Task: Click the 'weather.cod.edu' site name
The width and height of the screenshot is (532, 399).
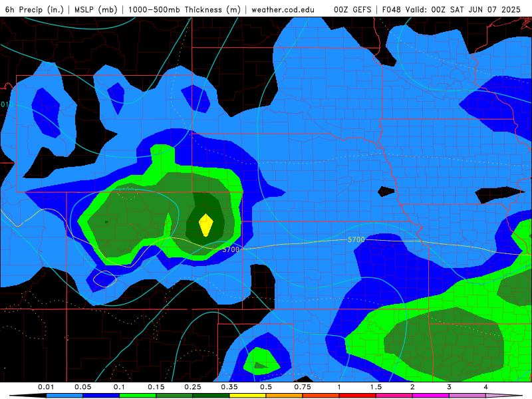Action: pyautogui.click(x=283, y=9)
